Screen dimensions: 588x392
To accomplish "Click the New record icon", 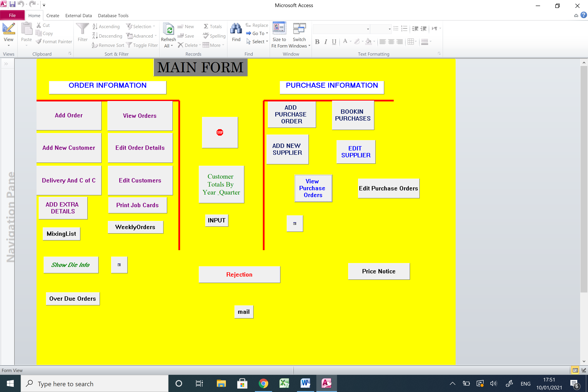I will click(180, 26).
